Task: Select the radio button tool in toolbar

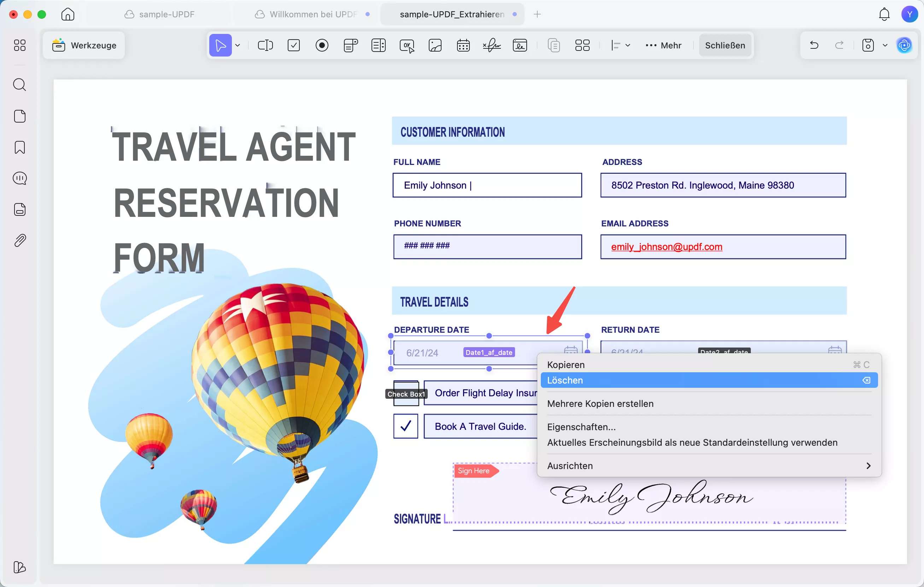Action: (x=322, y=45)
